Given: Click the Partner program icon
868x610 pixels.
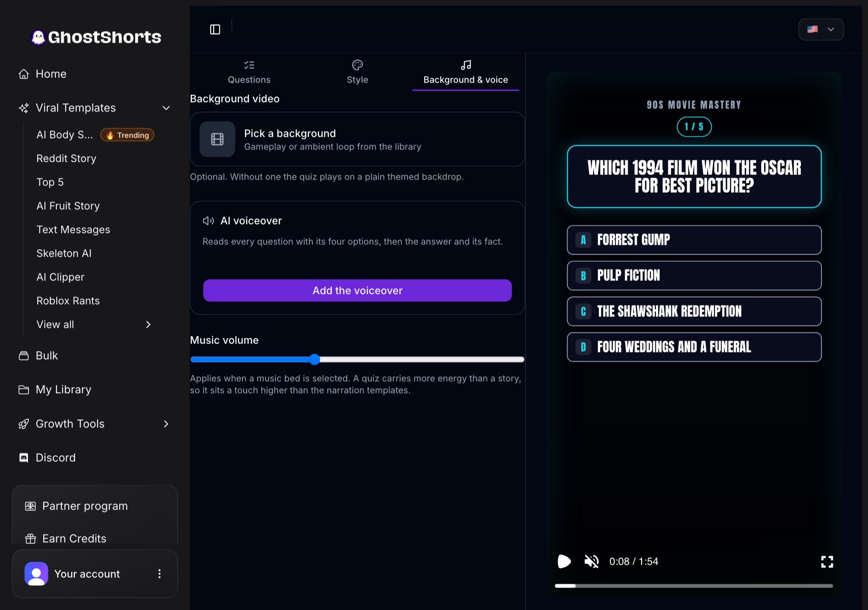Looking at the screenshot, I should click(x=31, y=506).
